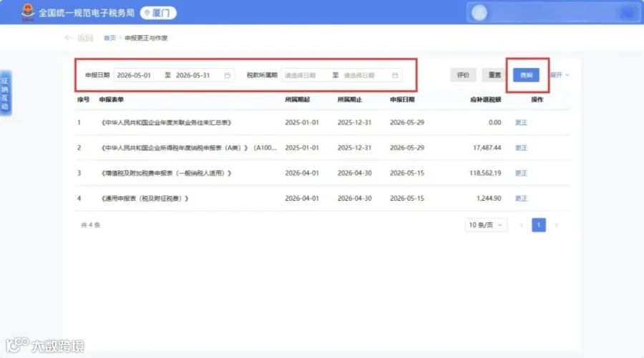The width and height of the screenshot is (644, 358).
Task: Click the 《增值税及附加税费申报表》 row name
Action: pos(166,174)
